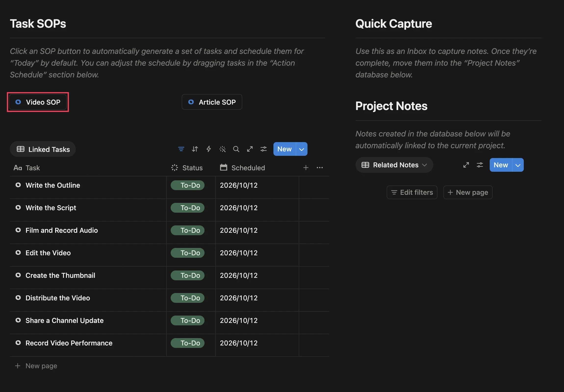
Task: Click the Task column header
Action: click(88, 168)
